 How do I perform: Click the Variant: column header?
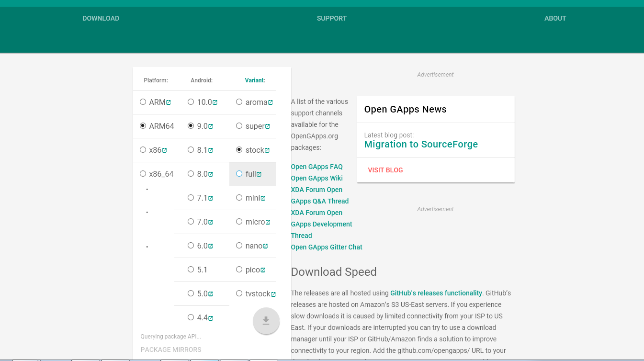255,80
